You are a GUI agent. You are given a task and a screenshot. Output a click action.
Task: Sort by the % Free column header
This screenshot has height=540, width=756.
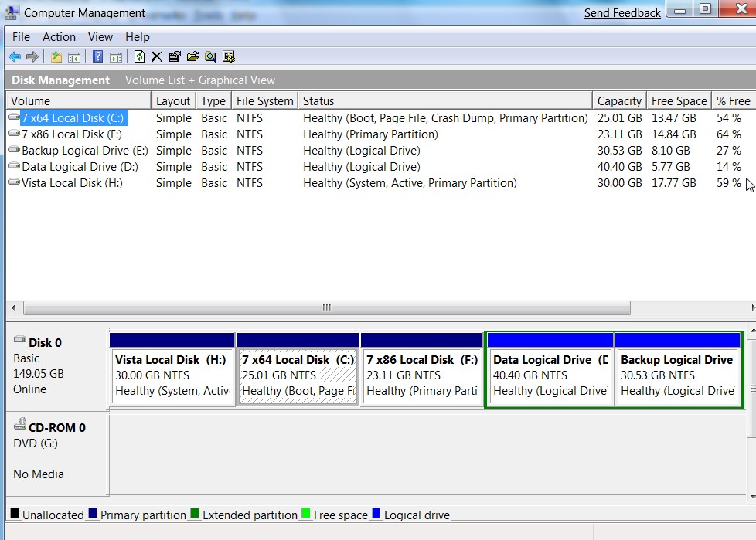coord(734,100)
